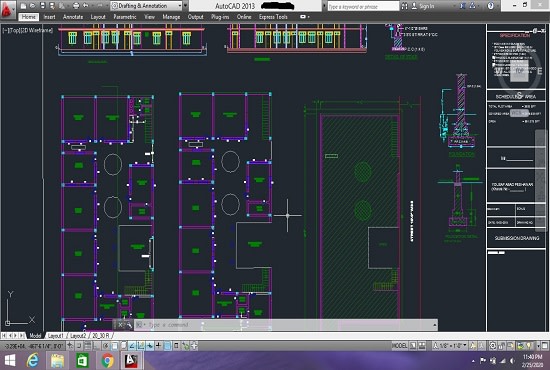Select the Insert ribbon tab
Image resolution: width=550 pixels, height=370 pixels.
tap(49, 17)
